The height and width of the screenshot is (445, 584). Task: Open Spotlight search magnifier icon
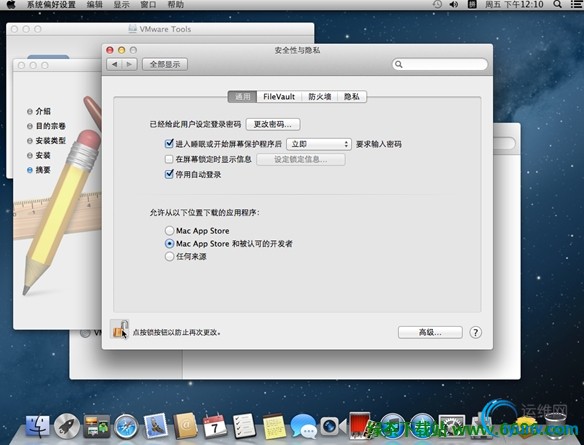(x=557, y=4)
